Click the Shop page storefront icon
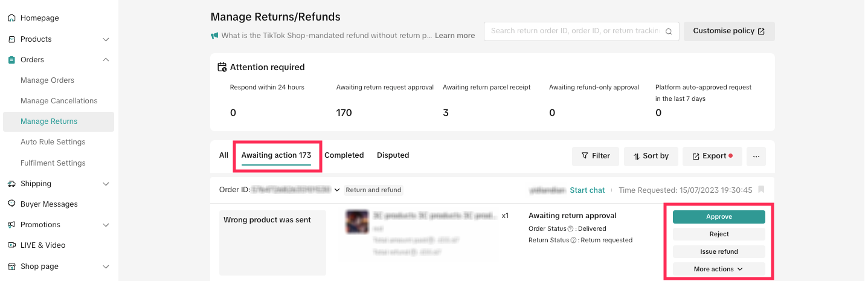This screenshot has width=868, height=281. 11,266
